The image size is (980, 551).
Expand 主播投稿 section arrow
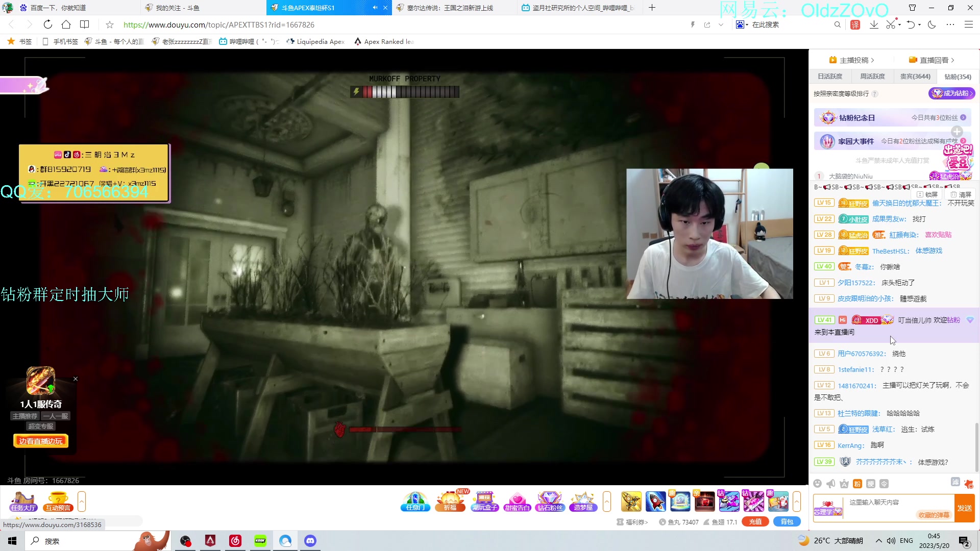(872, 60)
